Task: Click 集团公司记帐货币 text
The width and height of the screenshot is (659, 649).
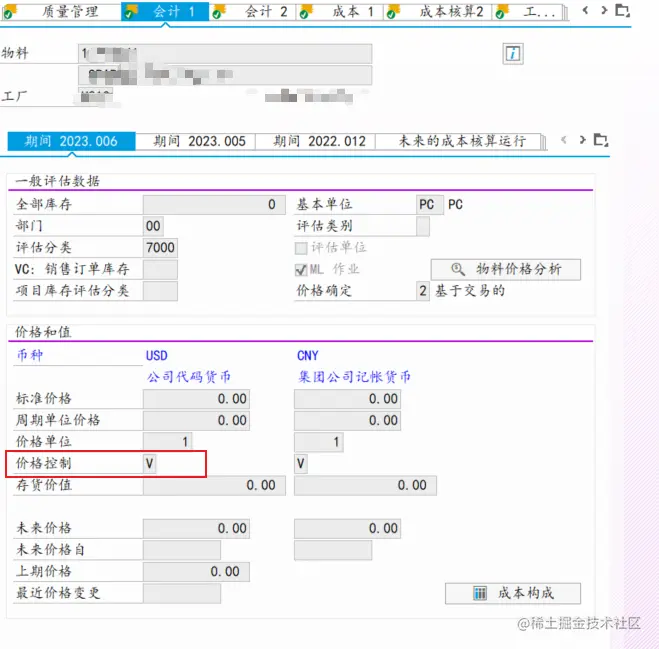Action: point(354,377)
